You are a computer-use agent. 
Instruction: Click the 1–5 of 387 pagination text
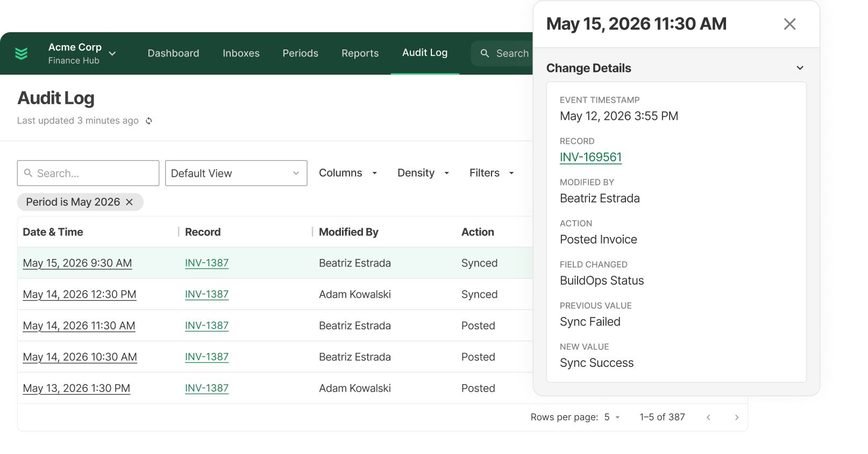pos(662,417)
